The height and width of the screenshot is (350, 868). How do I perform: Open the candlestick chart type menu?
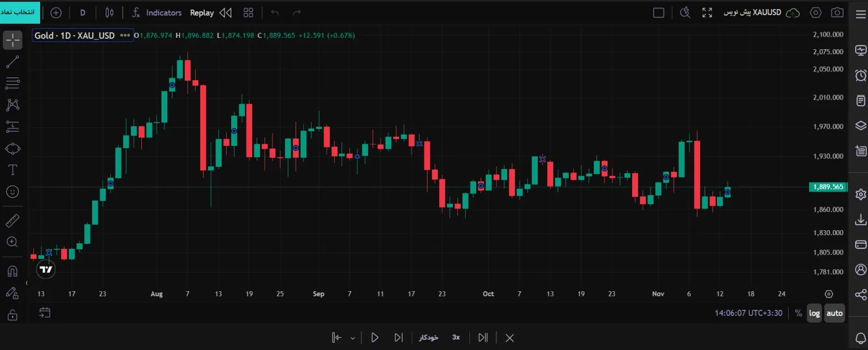pos(110,12)
